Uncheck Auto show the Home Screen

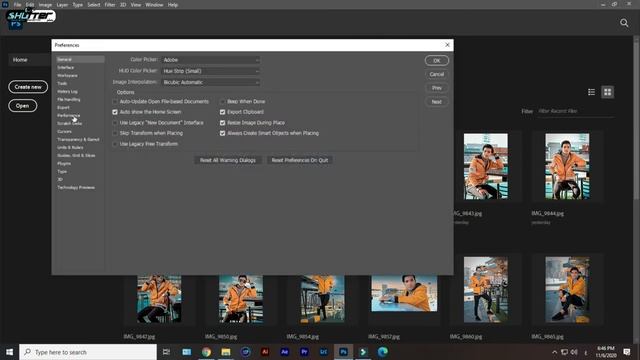(x=115, y=112)
